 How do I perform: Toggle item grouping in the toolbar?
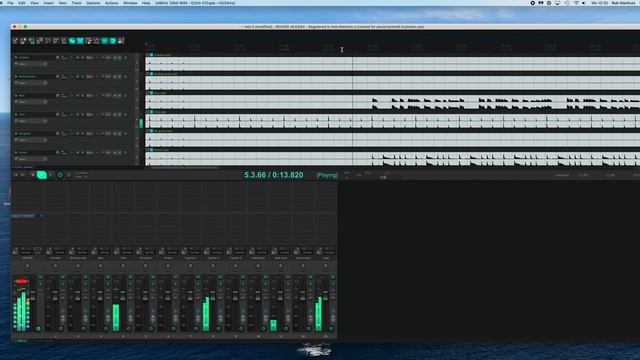[80, 41]
